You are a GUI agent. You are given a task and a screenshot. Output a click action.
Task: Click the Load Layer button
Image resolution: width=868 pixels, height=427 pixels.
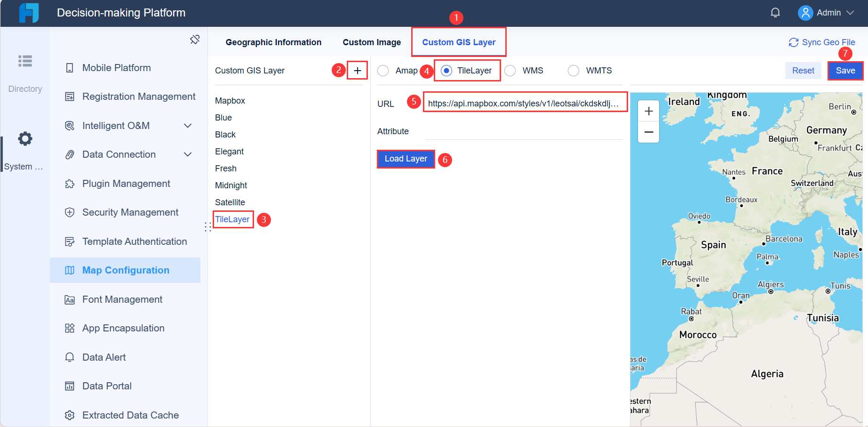(x=406, y=159)
